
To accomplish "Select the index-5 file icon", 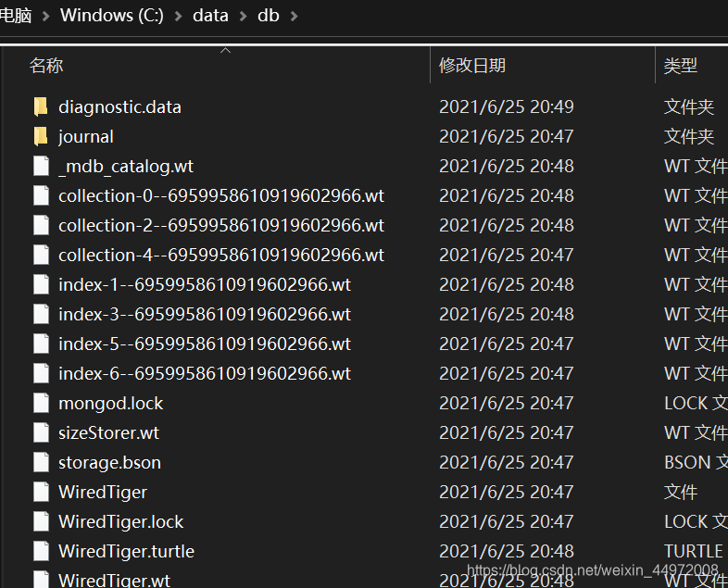I will [41, 344].
